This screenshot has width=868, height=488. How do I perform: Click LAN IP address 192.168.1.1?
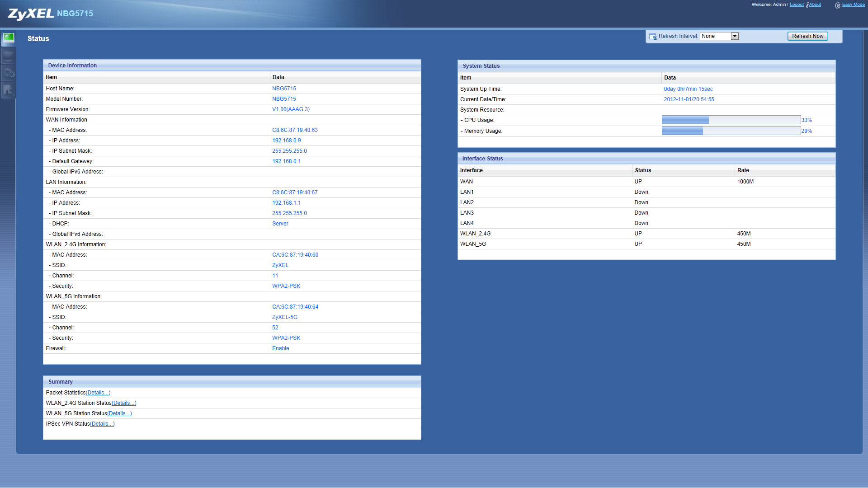(x=286, y=203)
